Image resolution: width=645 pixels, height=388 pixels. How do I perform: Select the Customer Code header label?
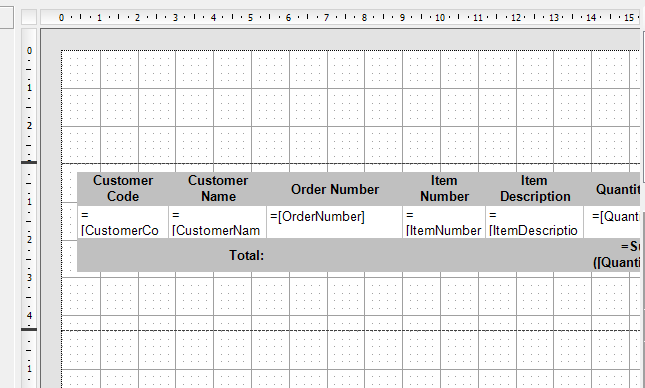pos(123,188)
